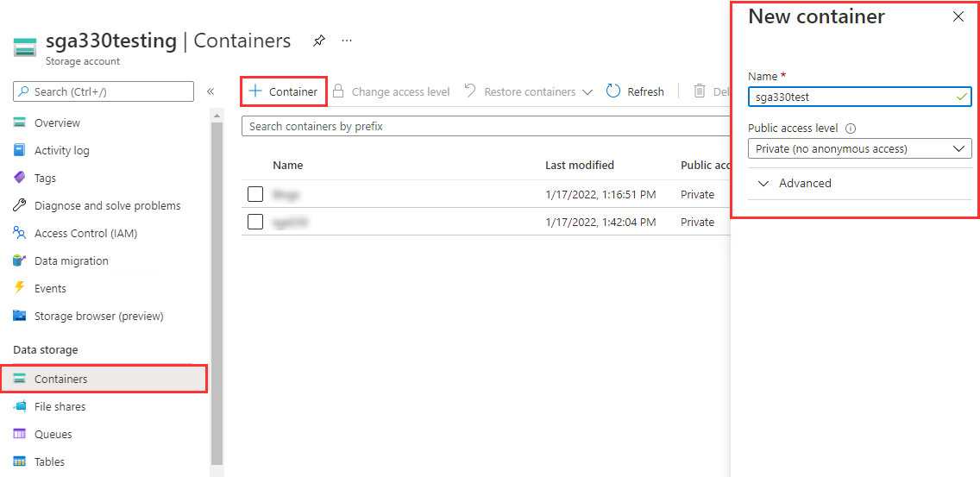Click the Activity log icon
The image size is (980, 477).
click(x=19, y=150)
